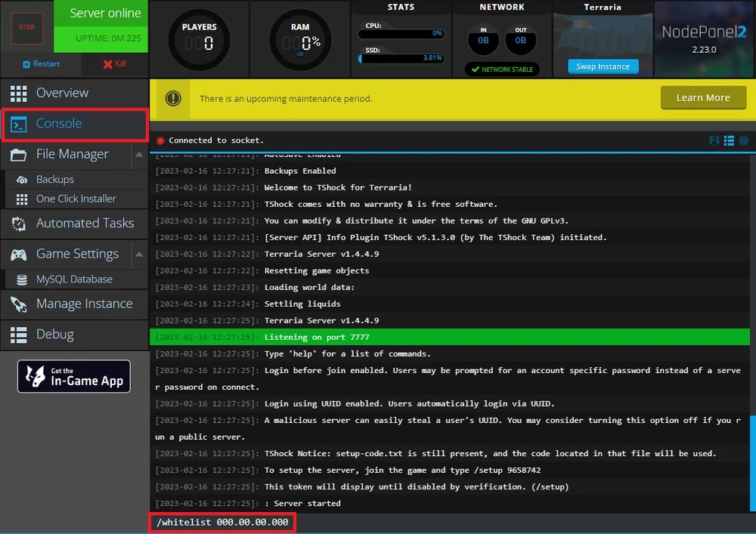Click the console vertical scrollbar
This screenshot has width=756, height=534.
point(753,462)
